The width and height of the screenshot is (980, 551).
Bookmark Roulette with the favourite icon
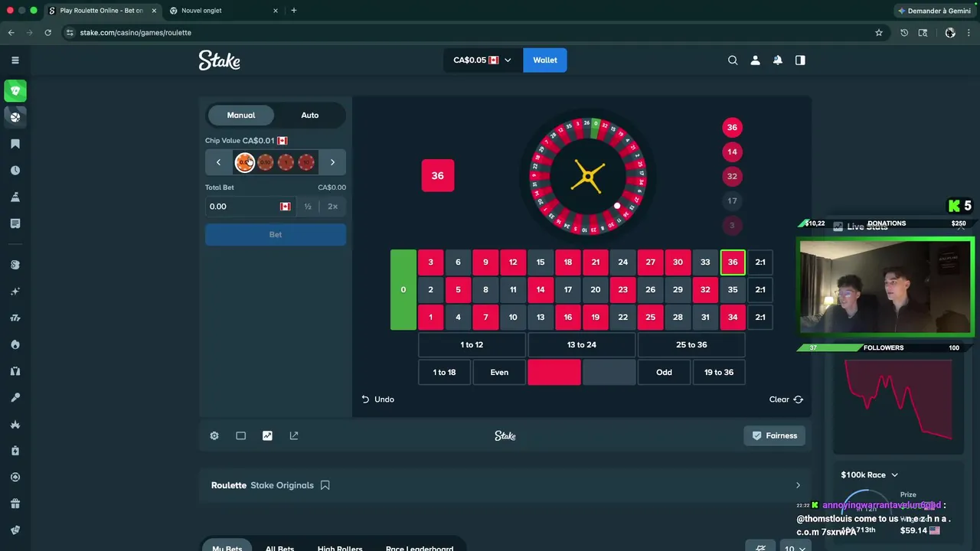[325, 485]
